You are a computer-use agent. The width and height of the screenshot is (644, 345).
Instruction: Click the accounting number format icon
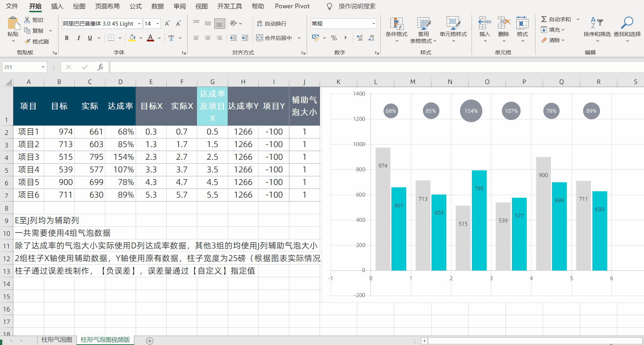tap(316, 38)
